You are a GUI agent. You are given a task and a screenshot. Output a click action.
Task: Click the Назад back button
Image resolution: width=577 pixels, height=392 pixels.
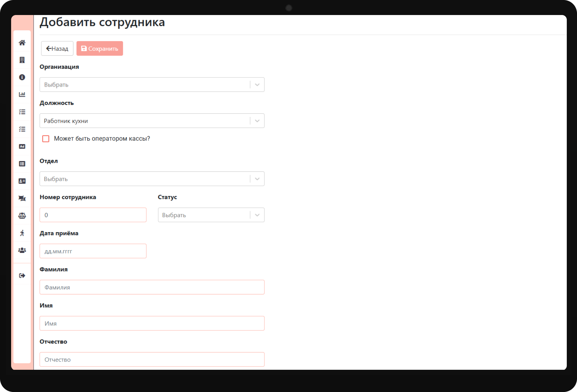pos(57,48)
